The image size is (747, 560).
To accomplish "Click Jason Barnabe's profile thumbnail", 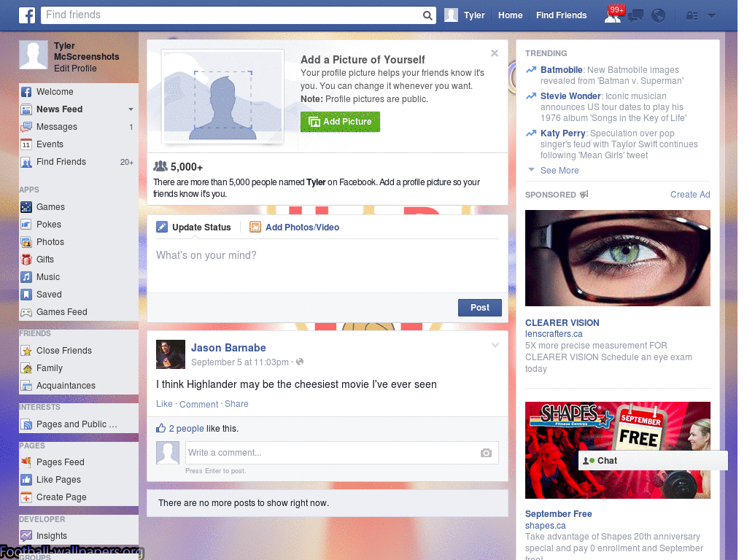I will (171, 354).
